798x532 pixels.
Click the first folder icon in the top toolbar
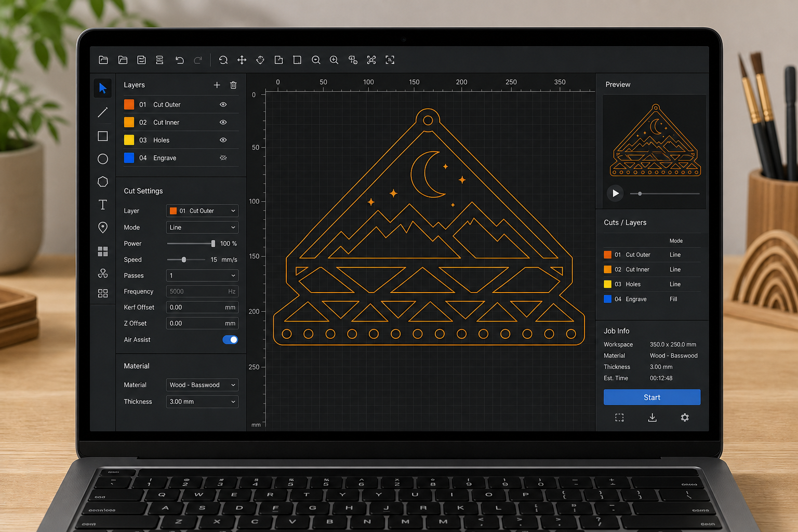[x=103, y=60]
